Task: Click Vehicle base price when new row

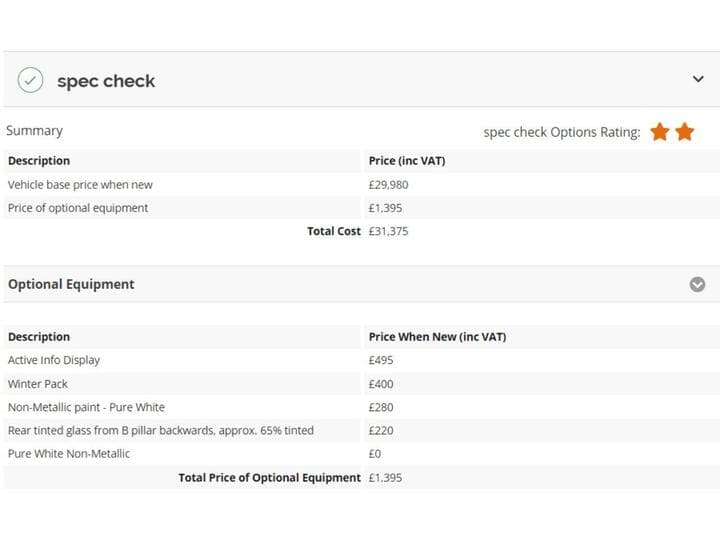Action: click(360, 185)
